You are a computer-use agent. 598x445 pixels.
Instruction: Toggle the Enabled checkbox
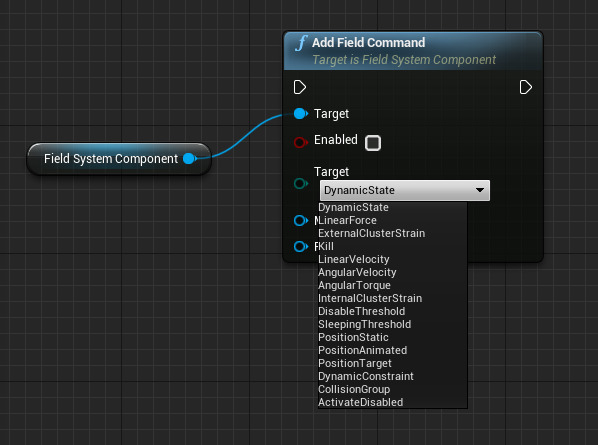coord(373,143)
